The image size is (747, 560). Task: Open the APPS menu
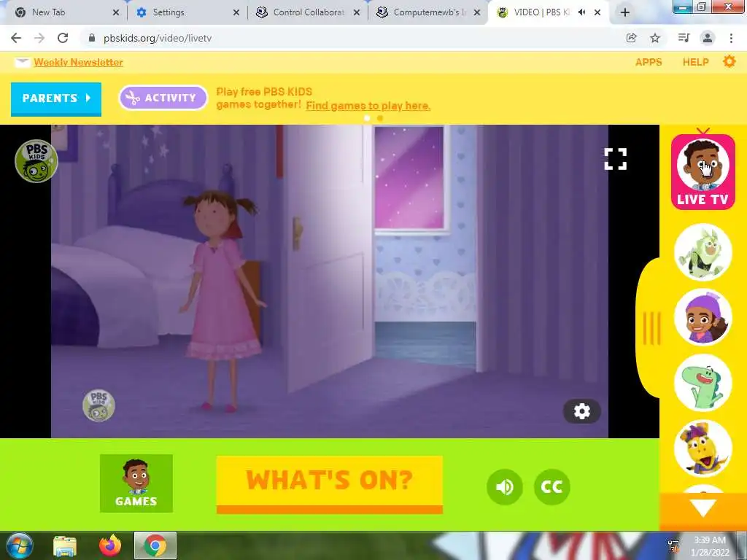click(649, 63)
